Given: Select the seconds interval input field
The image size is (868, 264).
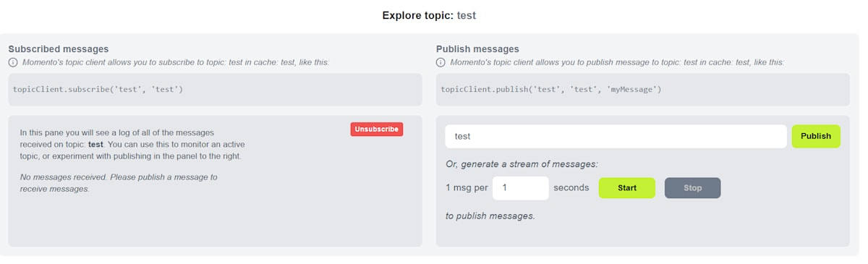Looking at the screenshot, I should 520,188.
